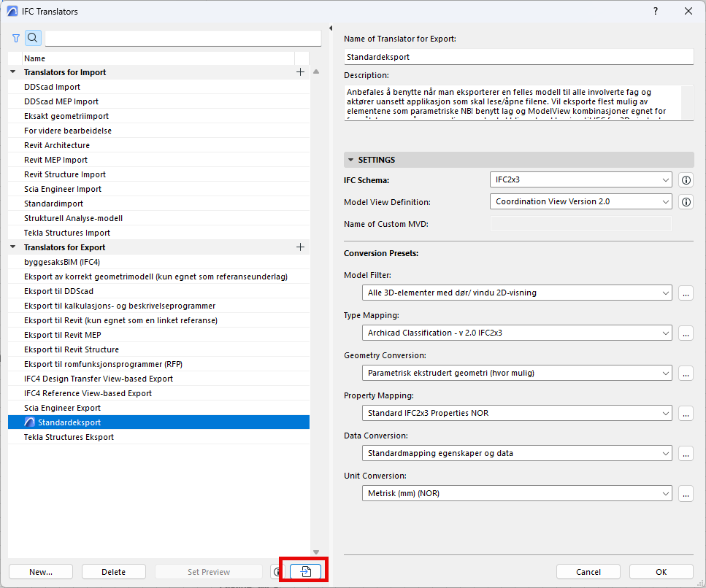Open Model Filter options ellipsis button
This screenshot has width=706, height=588.
pos(686,293)
